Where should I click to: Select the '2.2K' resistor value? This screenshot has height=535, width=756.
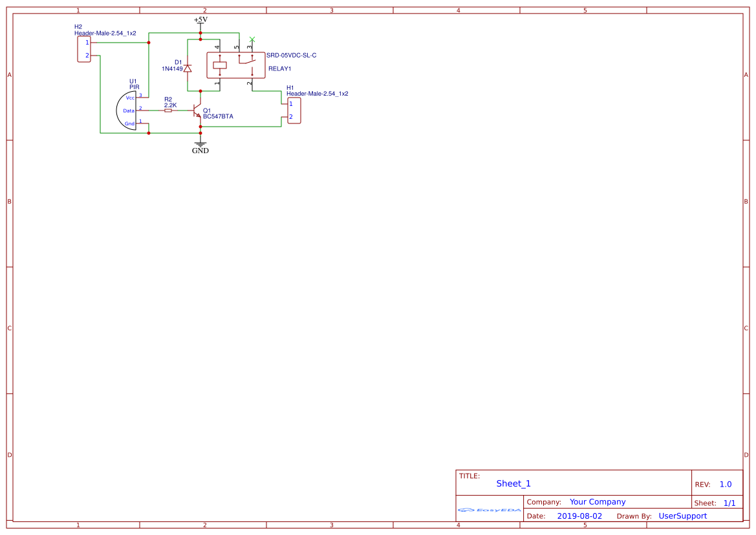coord(170,105)
